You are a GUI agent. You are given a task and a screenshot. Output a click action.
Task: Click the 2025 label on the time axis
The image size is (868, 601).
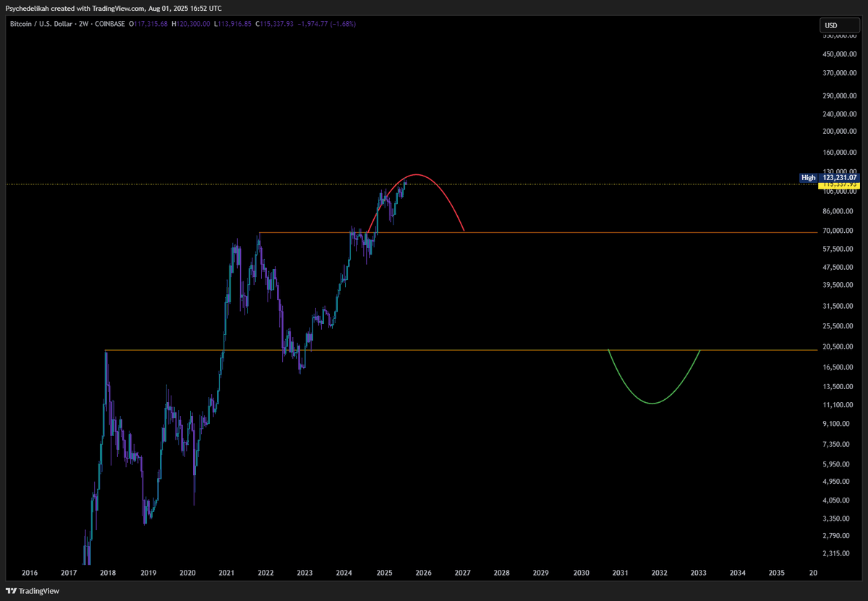pos(383,573)
